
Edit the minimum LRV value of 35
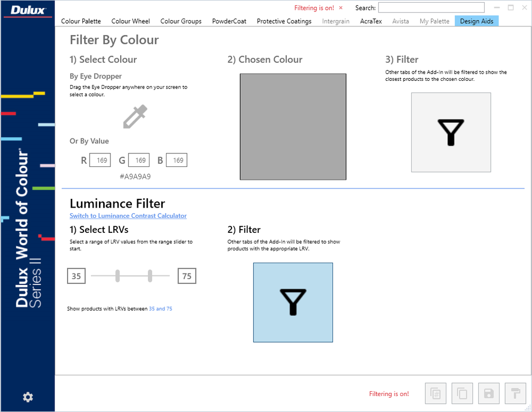click(x=76, y=276)
